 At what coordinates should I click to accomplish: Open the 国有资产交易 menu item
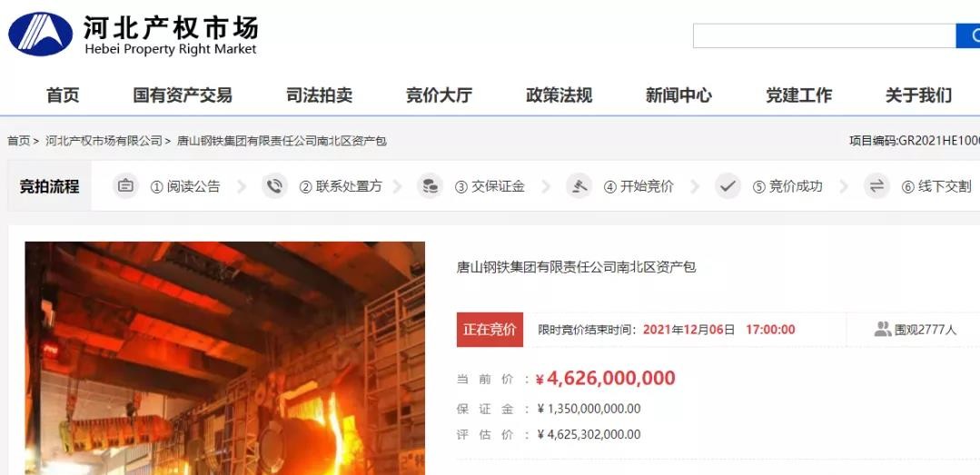pos(183,95)
